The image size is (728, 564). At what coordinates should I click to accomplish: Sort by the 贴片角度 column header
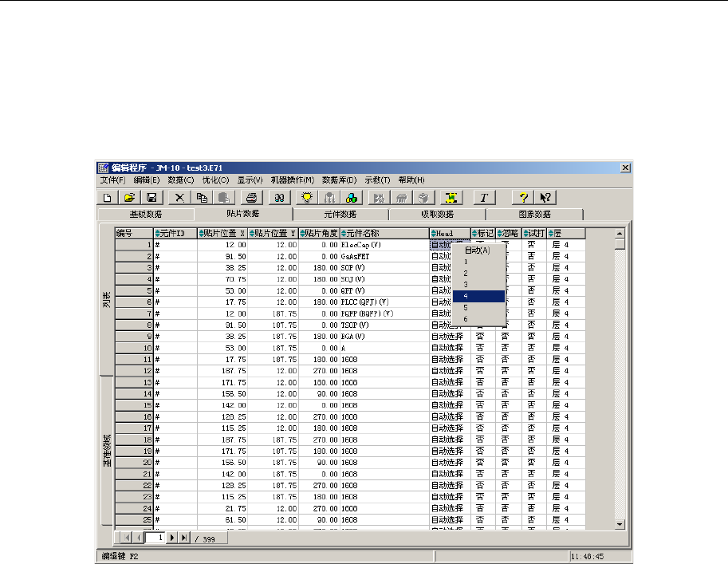tap(319, 233)
